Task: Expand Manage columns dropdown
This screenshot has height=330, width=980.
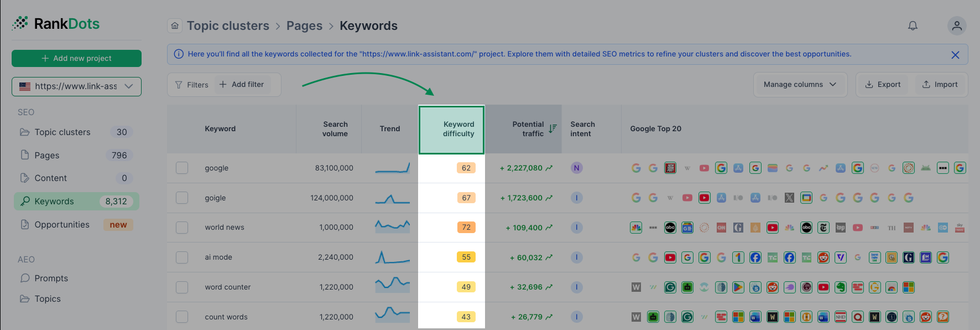Action: click(800, 85)
